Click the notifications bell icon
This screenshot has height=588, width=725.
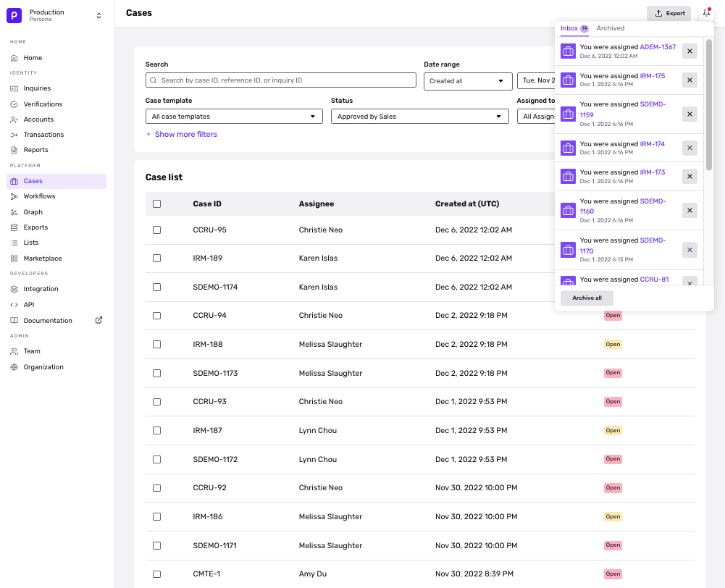706,13
